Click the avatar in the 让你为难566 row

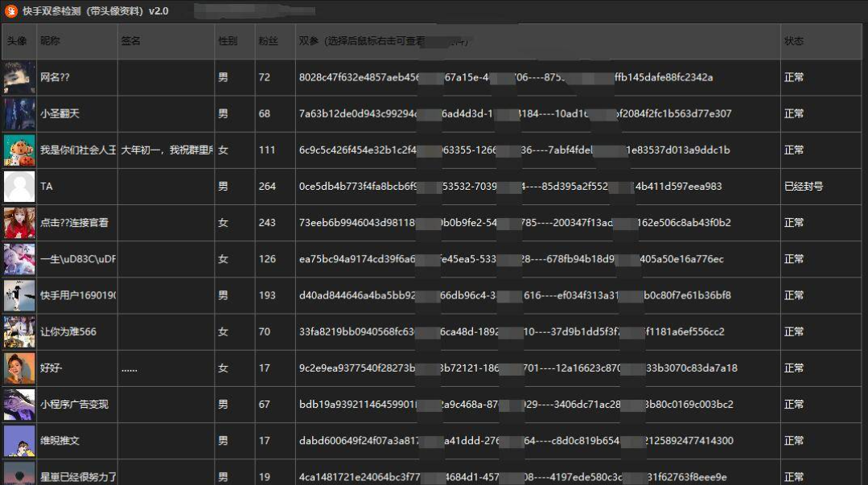[19, 331]
